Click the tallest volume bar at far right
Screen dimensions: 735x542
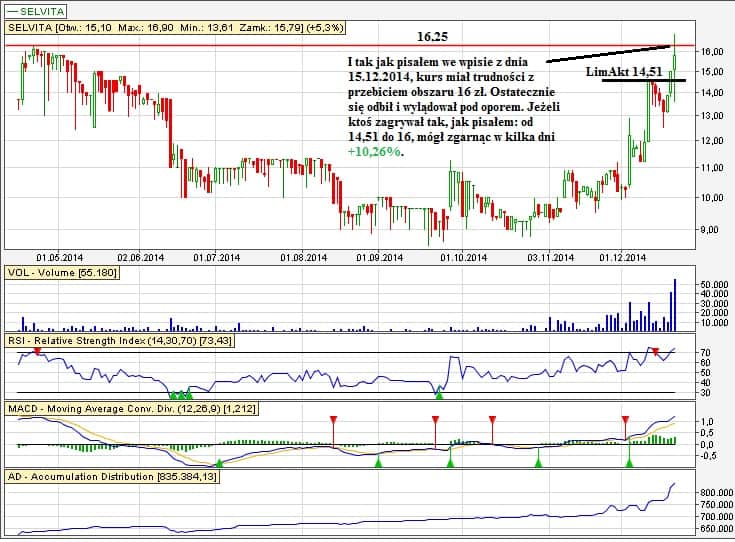(x=675, y=305)
